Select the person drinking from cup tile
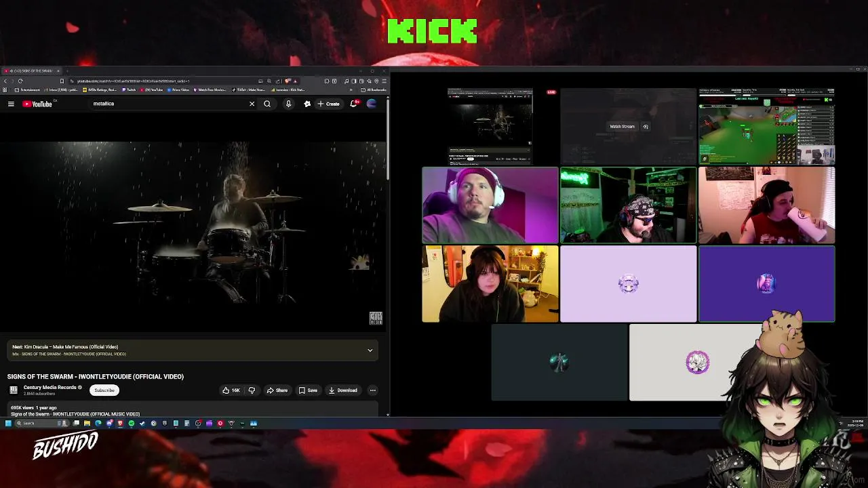 (x=767, y=205)
